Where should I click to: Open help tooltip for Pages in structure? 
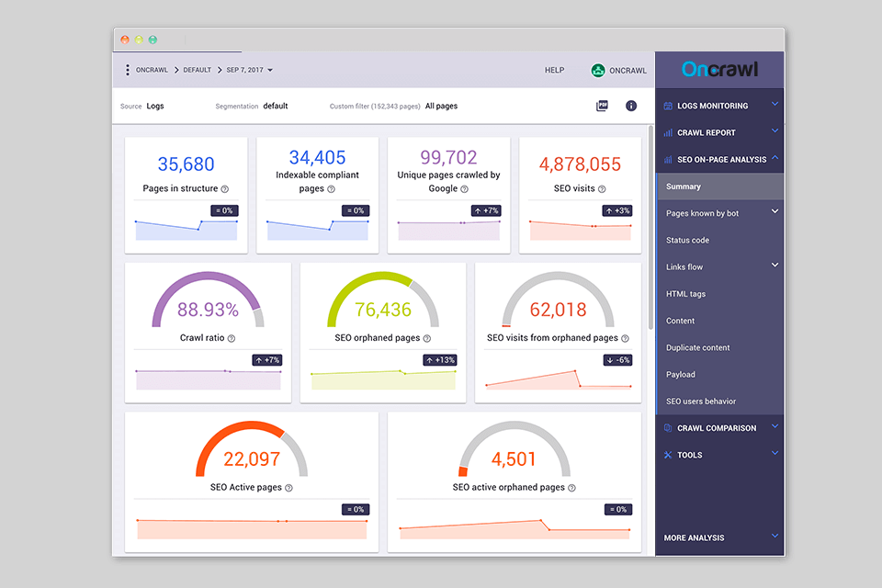click(x=225, y=189)
